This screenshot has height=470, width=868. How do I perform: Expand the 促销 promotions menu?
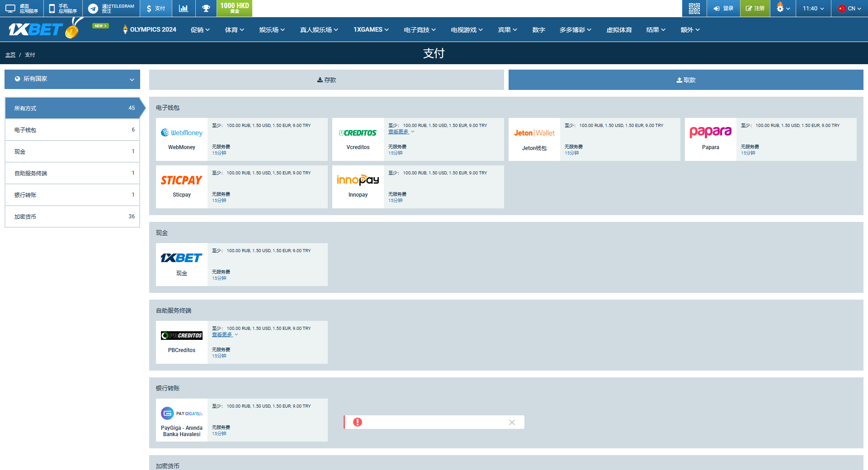(200, 30)
